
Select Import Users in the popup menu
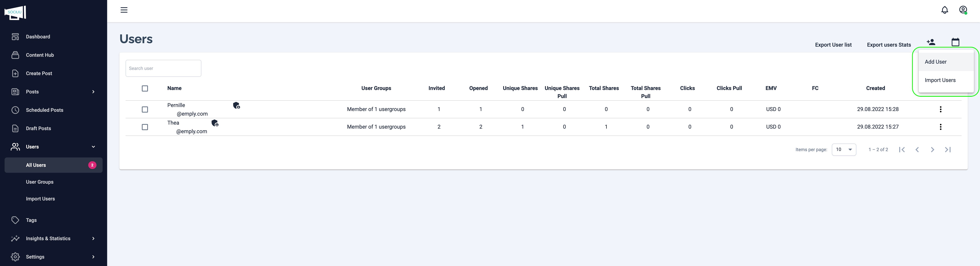(940, 80)
